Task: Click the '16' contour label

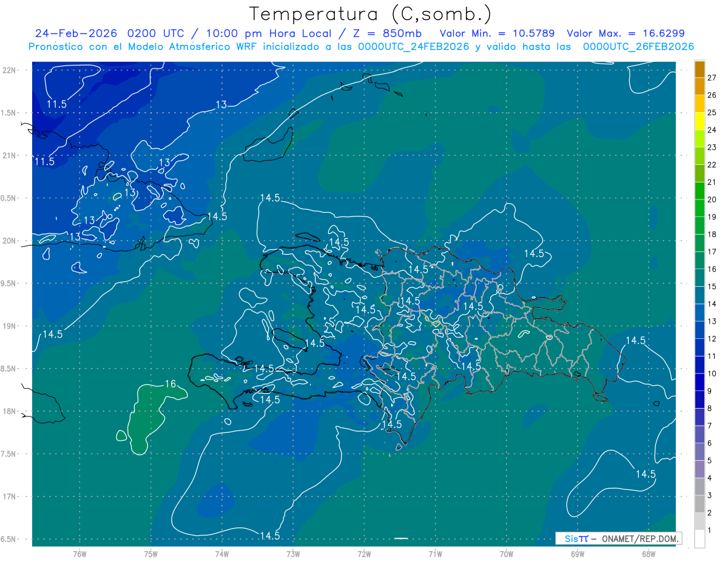Action: click(170, 384)
